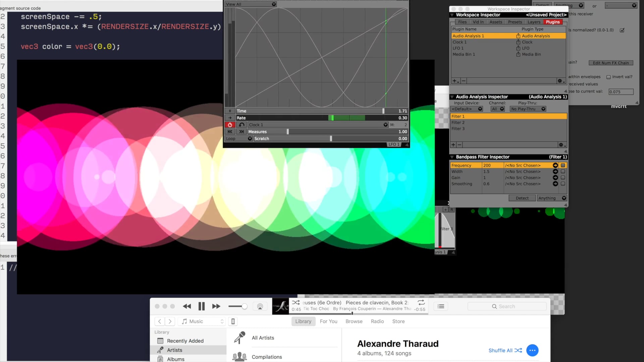Open the Browse tab in iTunes
644x362 pixels.
pyautogui.click(x=354, y=321)
